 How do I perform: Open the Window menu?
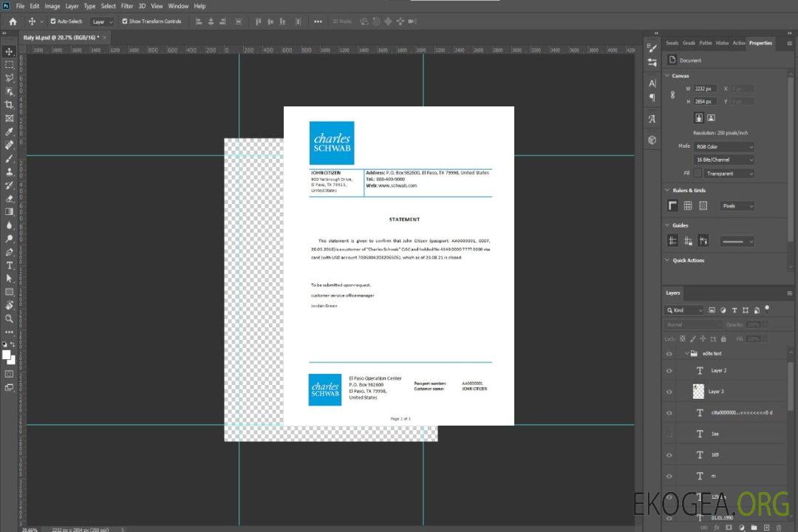tap(178, 6)
